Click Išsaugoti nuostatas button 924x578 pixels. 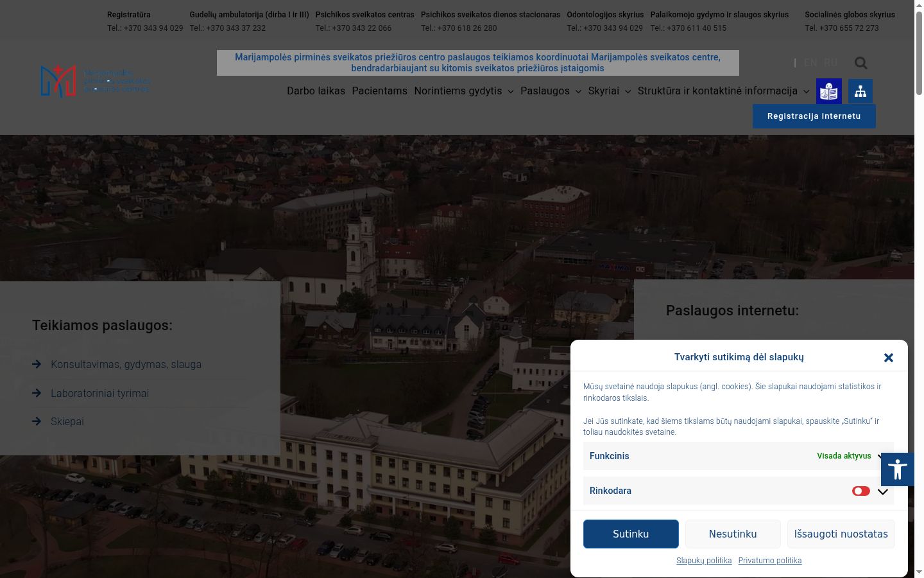[x=841, y=534]
